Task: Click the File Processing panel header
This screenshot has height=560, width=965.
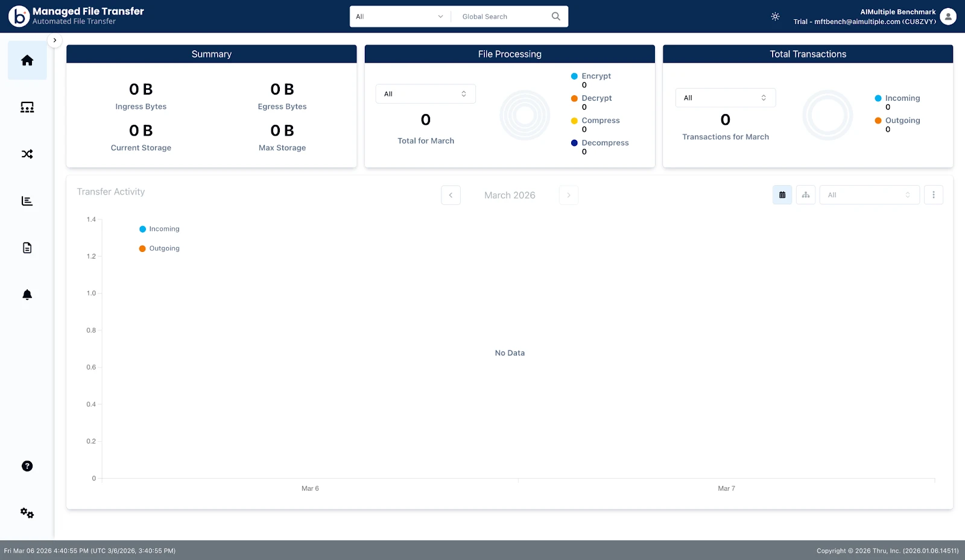Action: point(510,54)
